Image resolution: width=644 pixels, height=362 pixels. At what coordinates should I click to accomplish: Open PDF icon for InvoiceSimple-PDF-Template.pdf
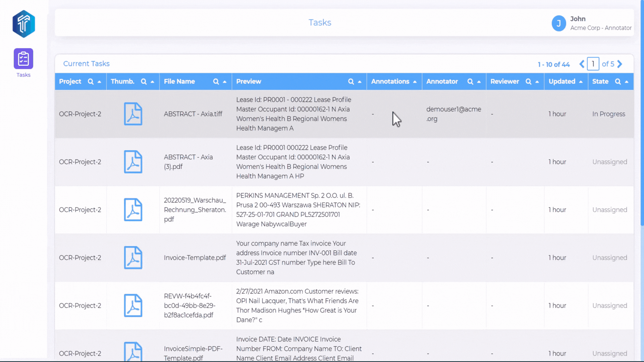tap(133, 351)
